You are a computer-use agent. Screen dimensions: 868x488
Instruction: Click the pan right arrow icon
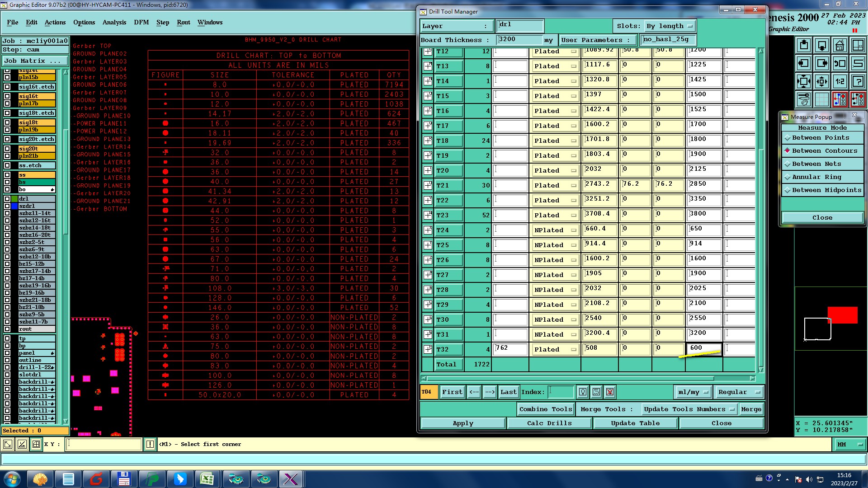821,63
